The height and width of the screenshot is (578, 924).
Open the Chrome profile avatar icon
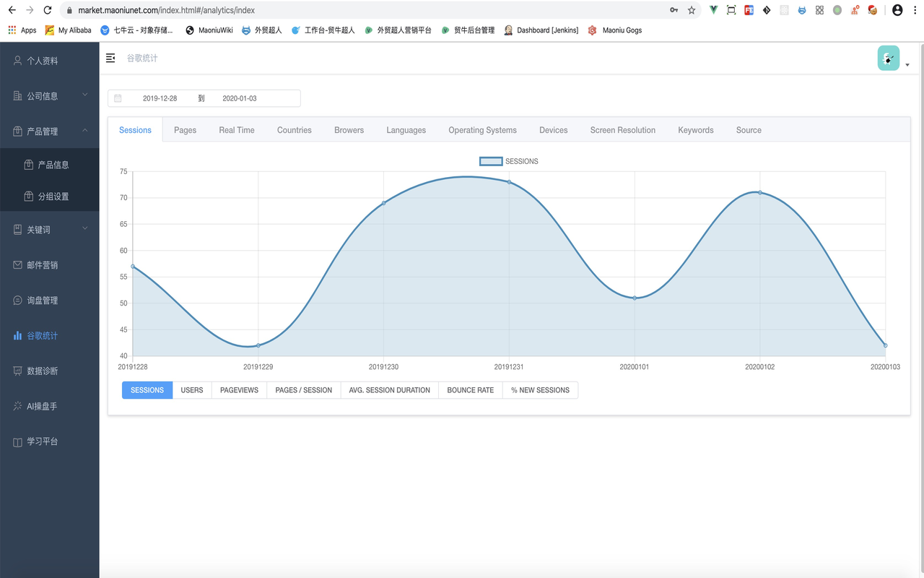pyautogui.click(x=897, y=10)
